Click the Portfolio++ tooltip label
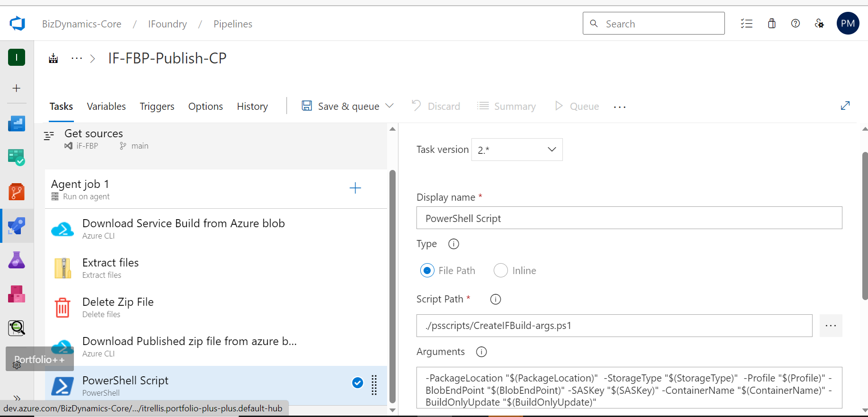Viewport: 868px width, 417px height. click(x=40, y=359)
